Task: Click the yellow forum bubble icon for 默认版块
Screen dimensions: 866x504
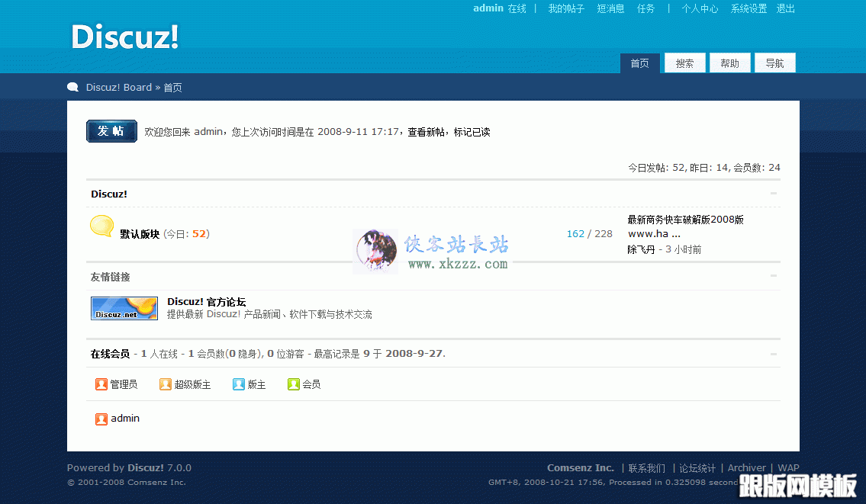Action: [x=101, y=226]
